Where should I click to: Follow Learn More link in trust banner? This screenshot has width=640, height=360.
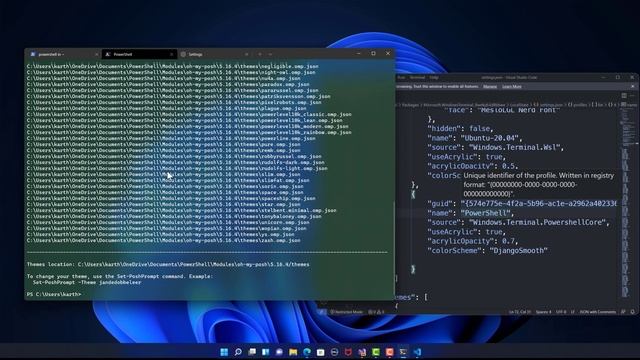pos(511,87)
